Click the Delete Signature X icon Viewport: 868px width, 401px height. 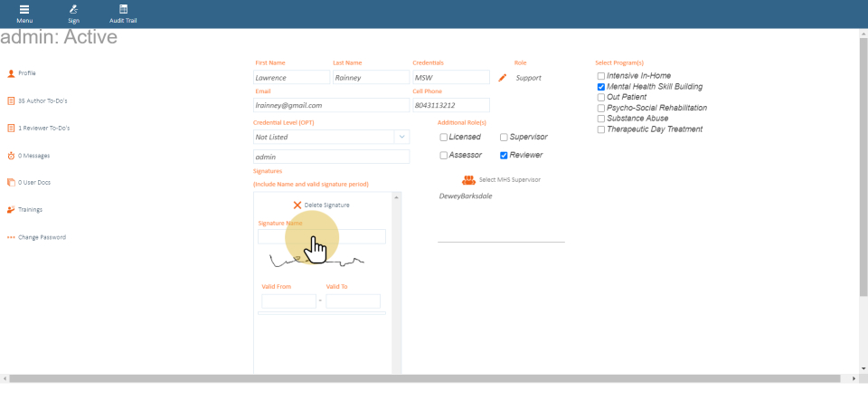297,205
